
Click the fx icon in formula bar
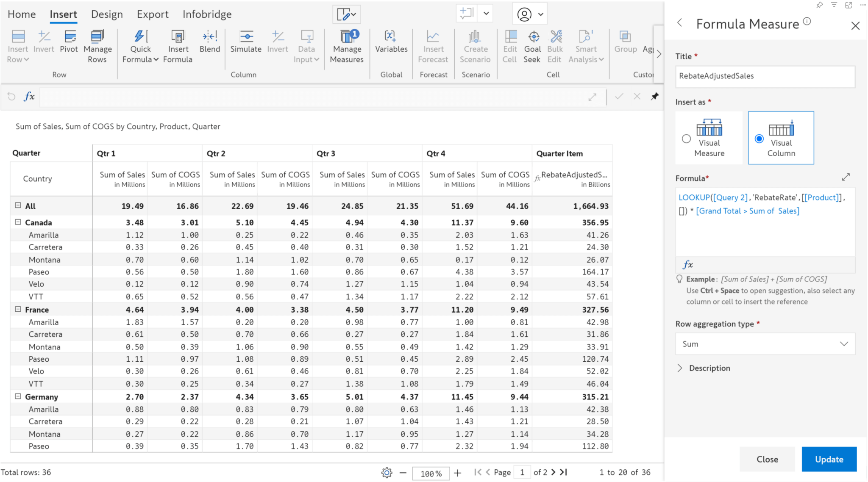29,97
